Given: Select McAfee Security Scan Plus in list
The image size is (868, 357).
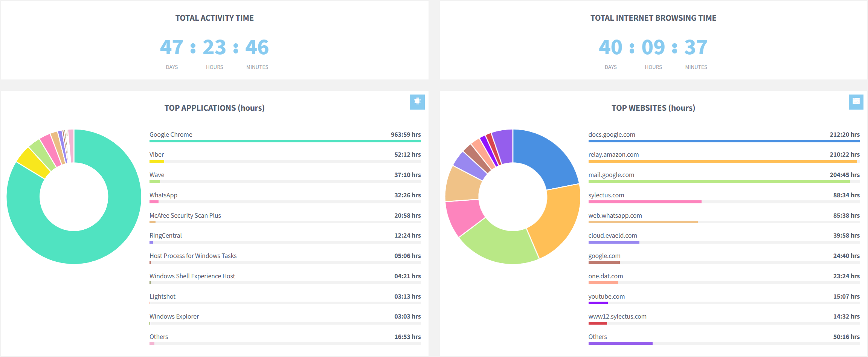Looking at the screenshot, I should pyautogui.click(x=185, y=215).
